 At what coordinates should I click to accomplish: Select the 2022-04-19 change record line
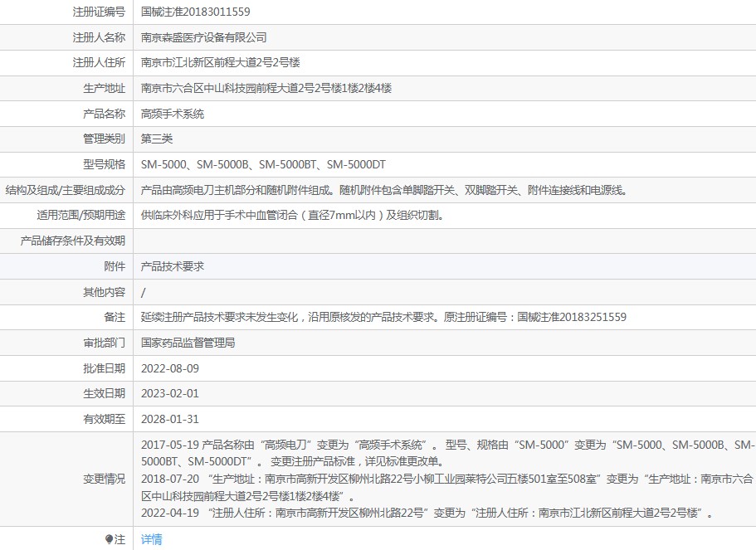click(x=427, y=513)
